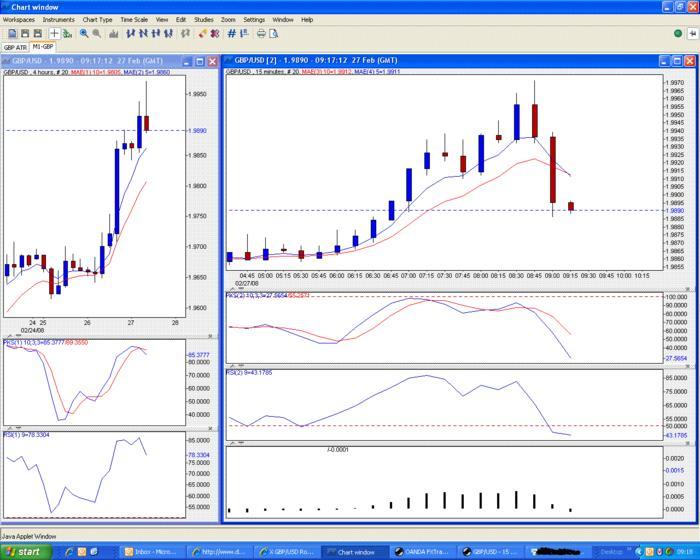Open the Settings menu

coord(254,20)
